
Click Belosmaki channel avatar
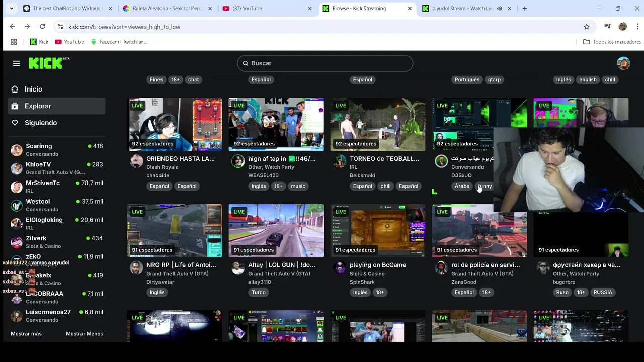[x=340, y=161]
